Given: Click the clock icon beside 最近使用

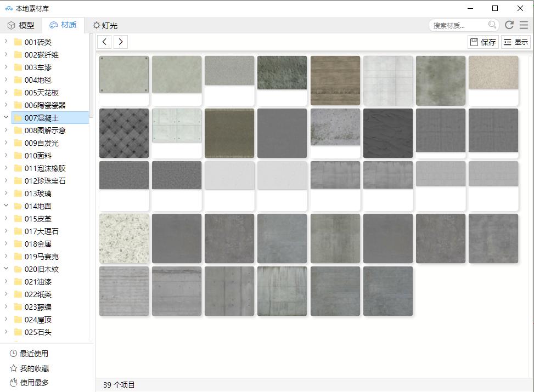Looking at the screenshot, I should pos(13,353).
